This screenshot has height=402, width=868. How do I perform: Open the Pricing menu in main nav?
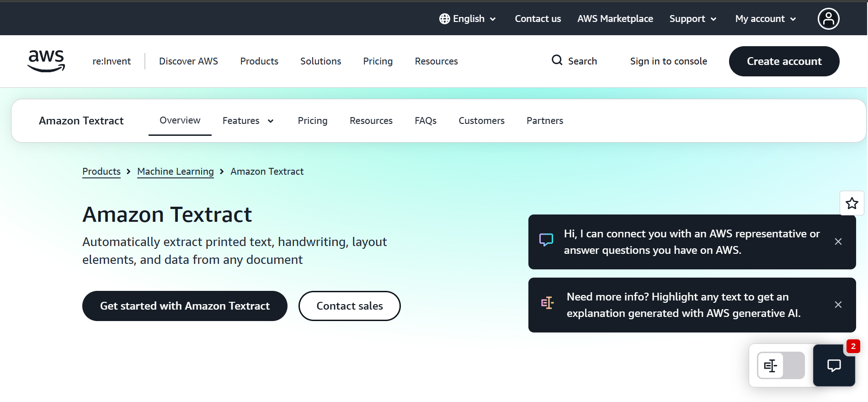click(378, 61)
